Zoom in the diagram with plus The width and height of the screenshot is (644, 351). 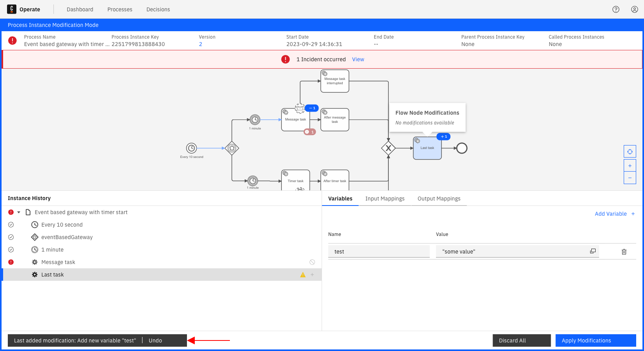(x=630, y=166)
